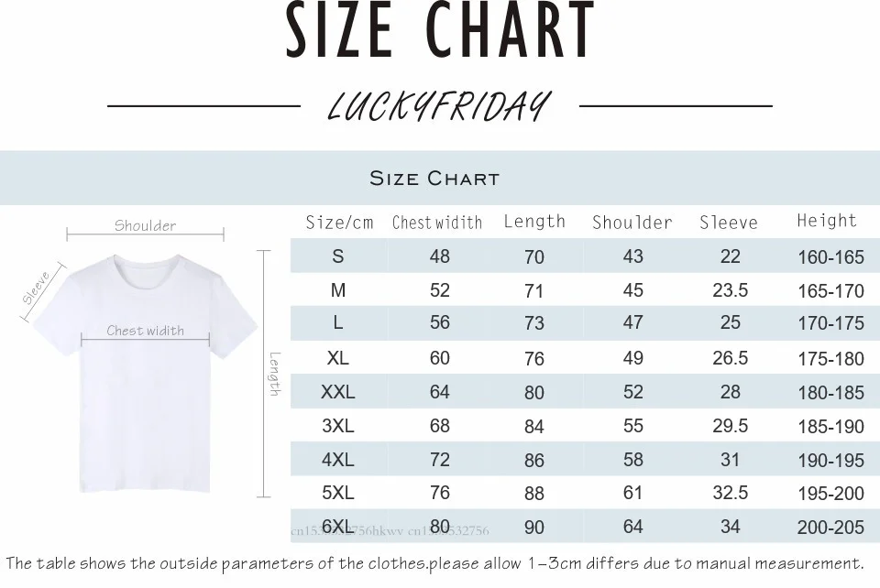Click the large SIZE CHART title
This screenshot has width=880, height=588.
(440, 29)
